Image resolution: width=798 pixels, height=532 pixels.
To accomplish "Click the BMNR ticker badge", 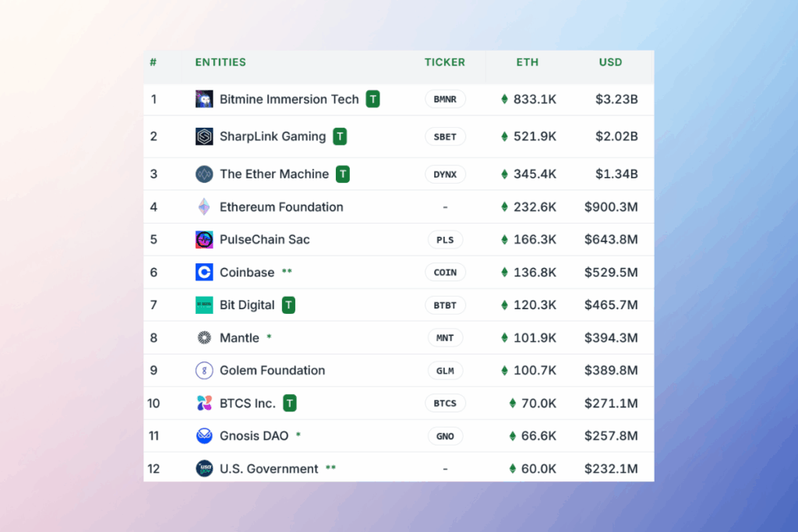I will [x=445, y=99].
